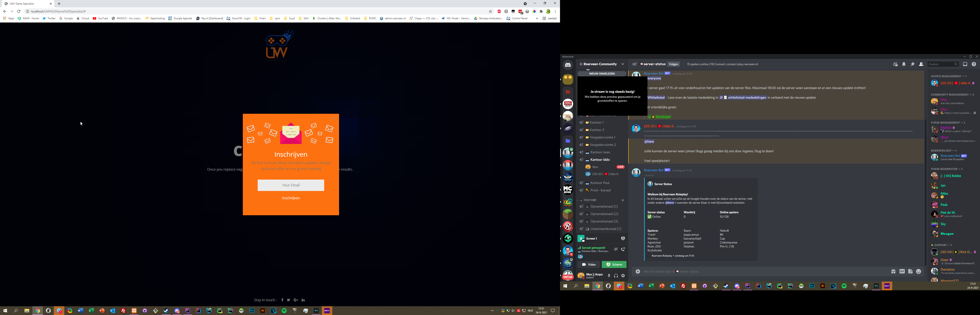980x315 pixels.
Task: Open Discord user settings gear
Action: (623, 276)
